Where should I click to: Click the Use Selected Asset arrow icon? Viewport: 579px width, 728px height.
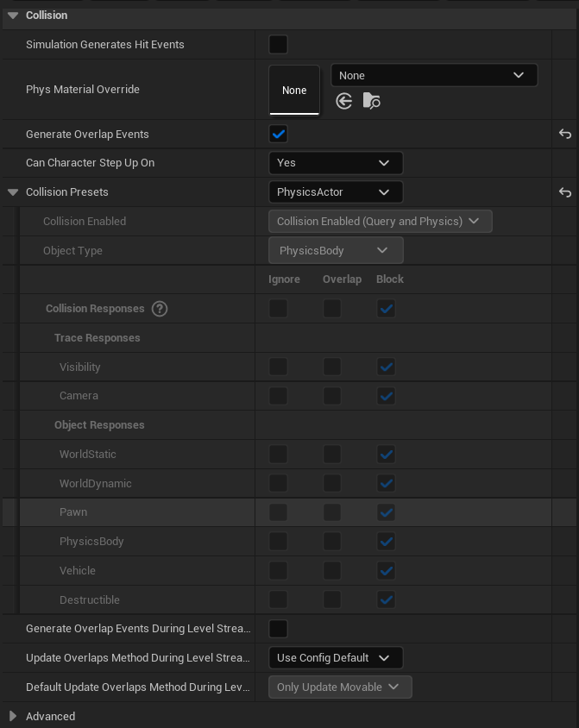point(343,102)
